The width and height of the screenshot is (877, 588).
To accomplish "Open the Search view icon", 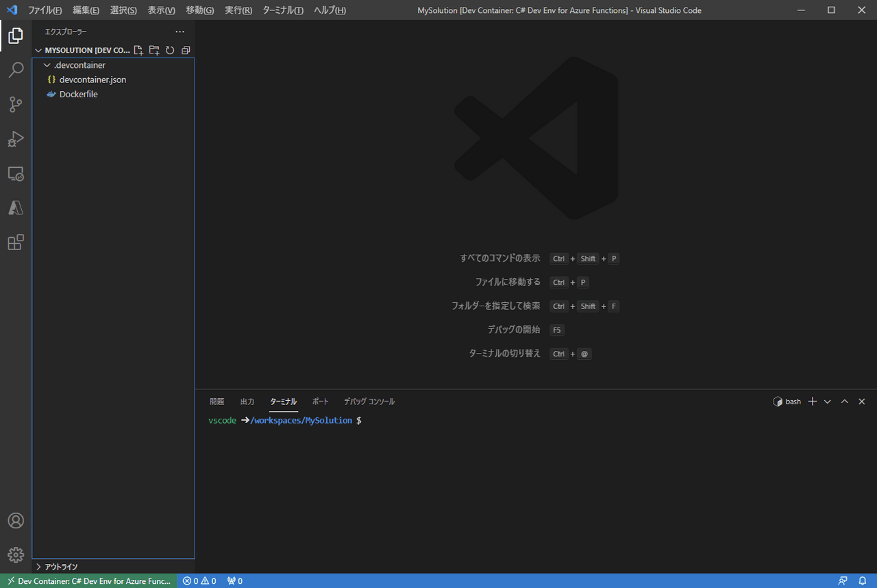I will tap(16, 70).
